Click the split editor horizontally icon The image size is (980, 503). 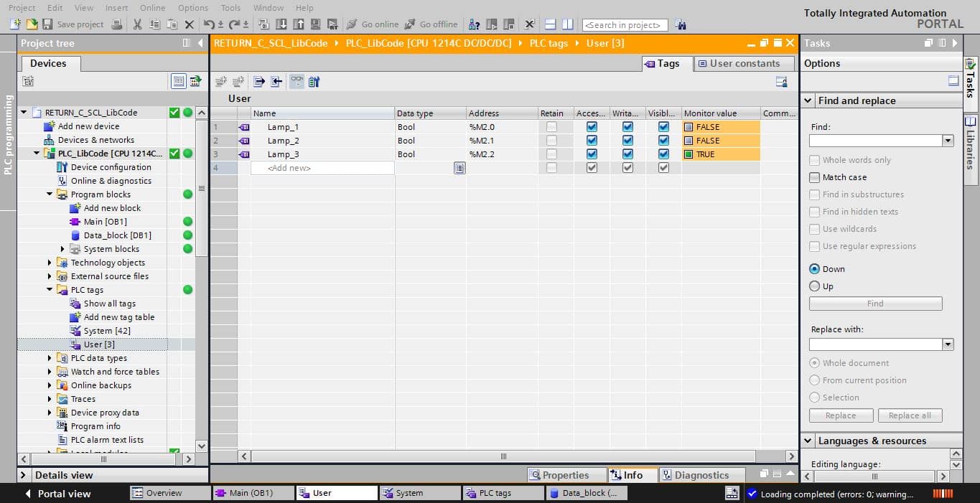point(549,24)
